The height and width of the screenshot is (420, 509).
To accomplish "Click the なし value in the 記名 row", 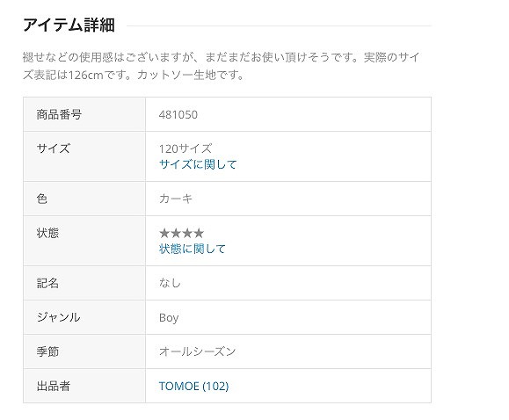I will click(x=170, y=283).
